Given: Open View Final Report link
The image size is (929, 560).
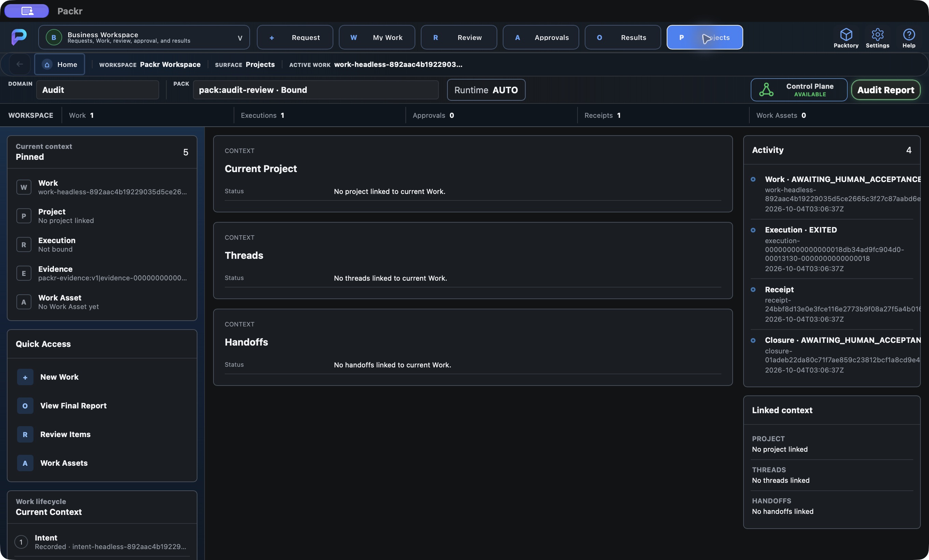Looking at the screenshot, I should 102,406.
